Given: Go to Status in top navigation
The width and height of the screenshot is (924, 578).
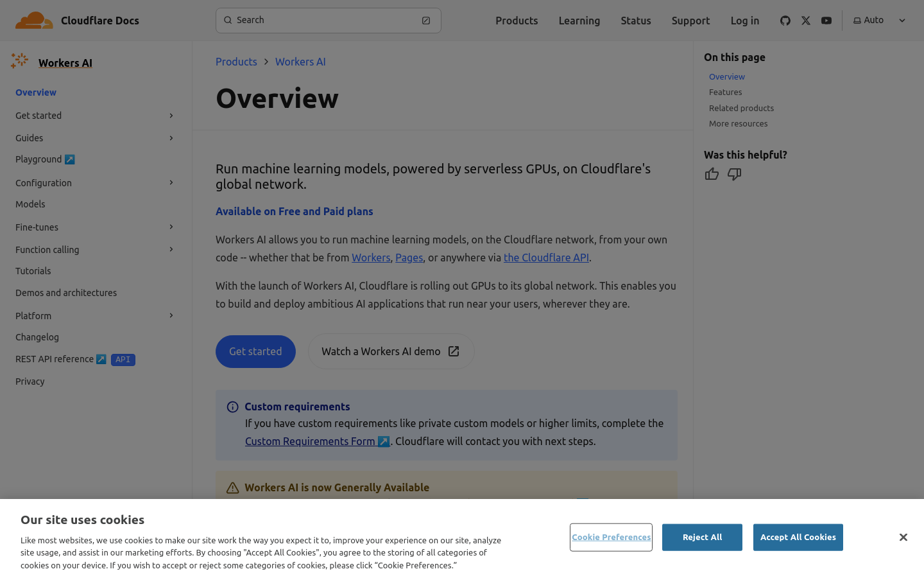Looking at the screenshot, I should [636, 21].
